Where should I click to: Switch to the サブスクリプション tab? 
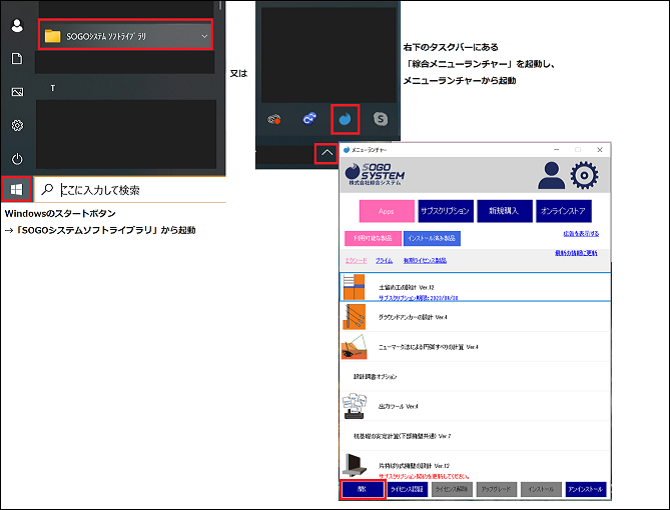(x=446, y=211)
